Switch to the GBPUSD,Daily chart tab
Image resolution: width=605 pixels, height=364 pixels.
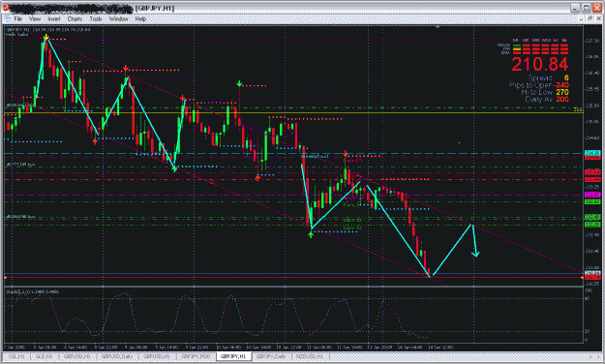pos(117,356)
